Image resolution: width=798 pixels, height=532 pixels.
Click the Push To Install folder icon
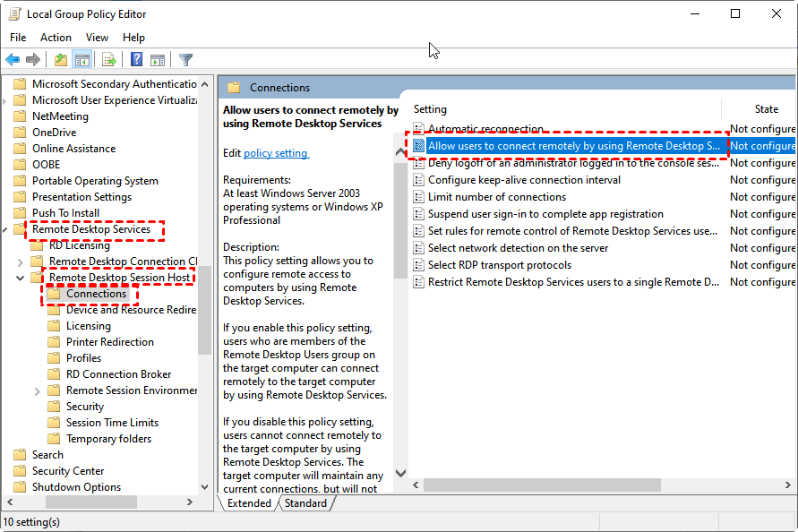tap(20, 213)
